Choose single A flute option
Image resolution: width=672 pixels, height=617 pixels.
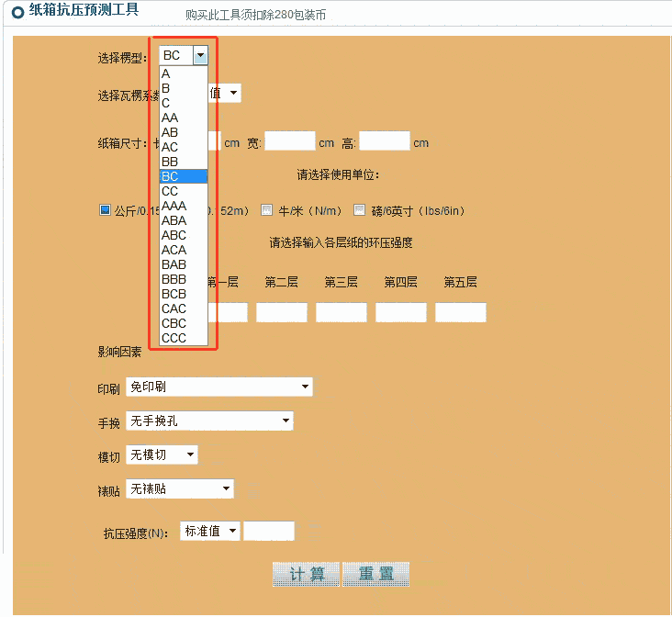tap(166, 73)
